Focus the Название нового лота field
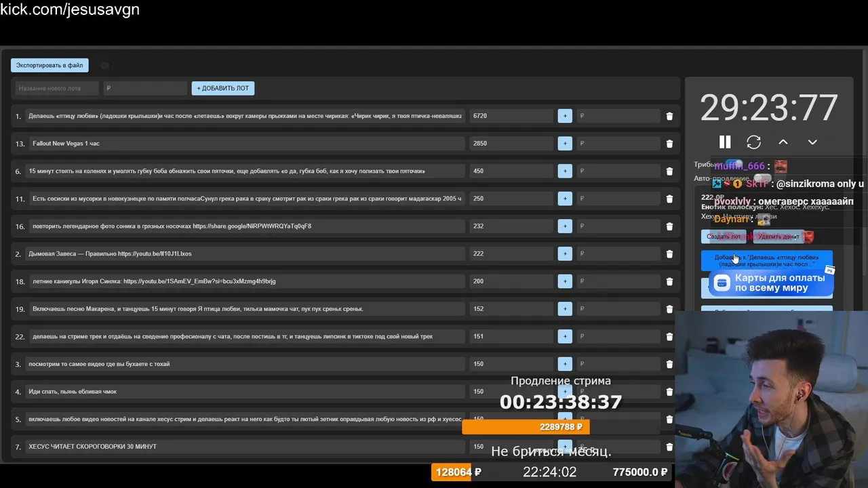This screenshot has width=868, height=488. (56, 88)
